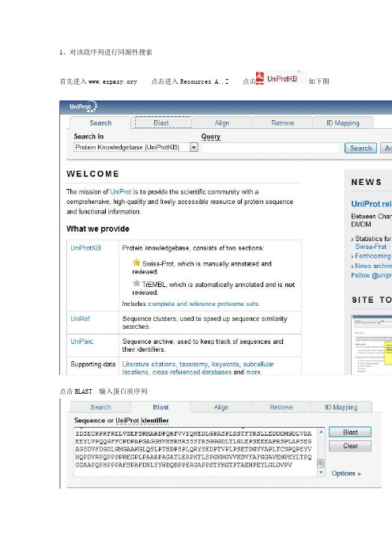Open the Follow @uniprot link

(371, 275)
